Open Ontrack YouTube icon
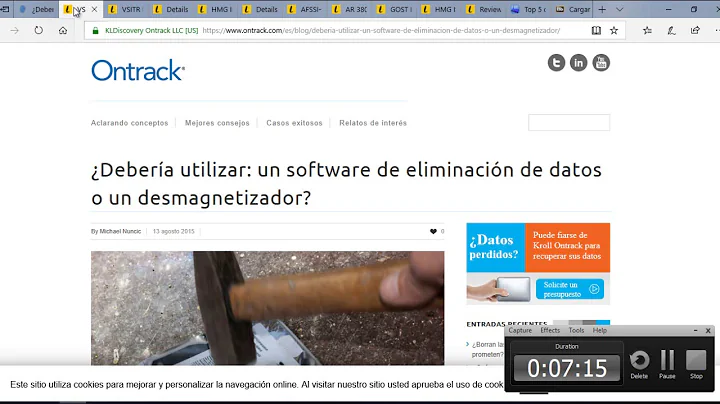This screenshot has height=404, width=720. click(601, 62)
